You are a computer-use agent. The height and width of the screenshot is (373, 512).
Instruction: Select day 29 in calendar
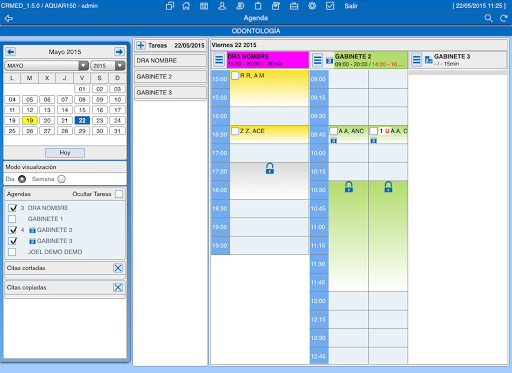[82, 131]
